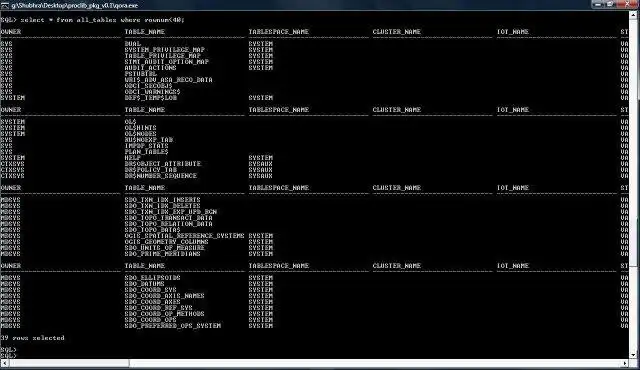Click the SDO_COORD_AXES table name

(x=153, y=302)
